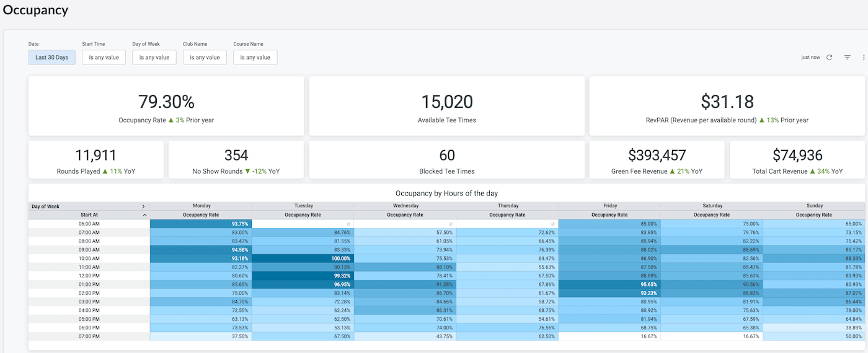Open the three-dot dashboard menu
The width and height of the screenshot is (868, 353).
tap(864, 57)
